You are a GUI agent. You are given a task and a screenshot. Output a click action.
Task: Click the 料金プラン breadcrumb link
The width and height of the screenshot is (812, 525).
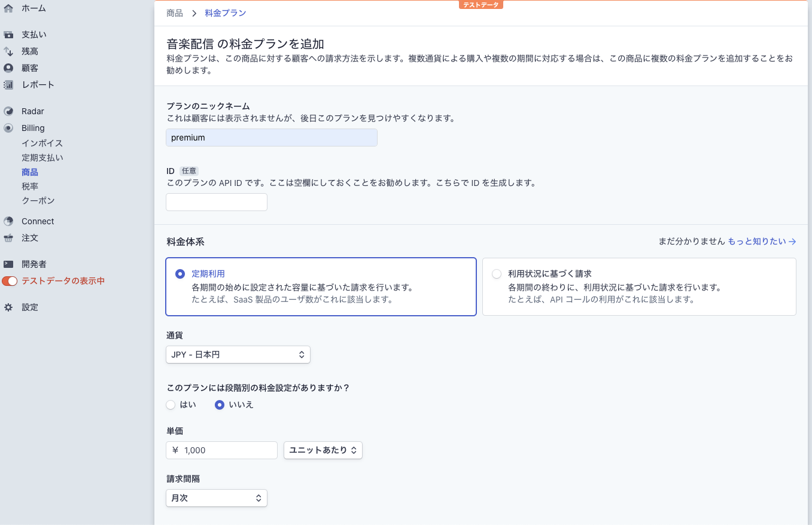(225, 13)
